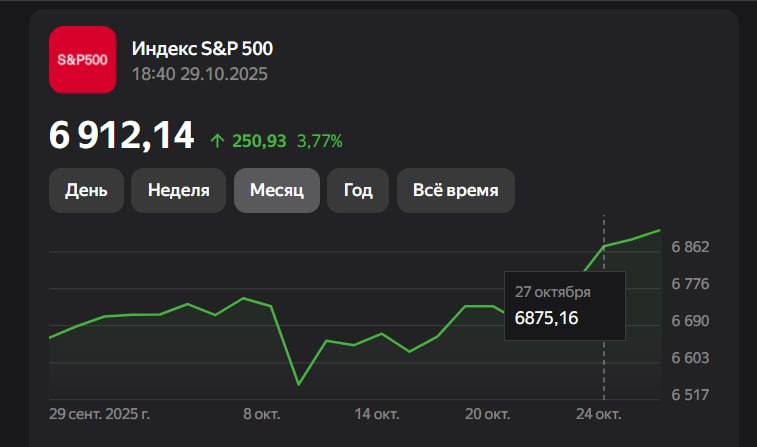Click the green upward arrow icon
757x447 pixels.
coord(217,141)
